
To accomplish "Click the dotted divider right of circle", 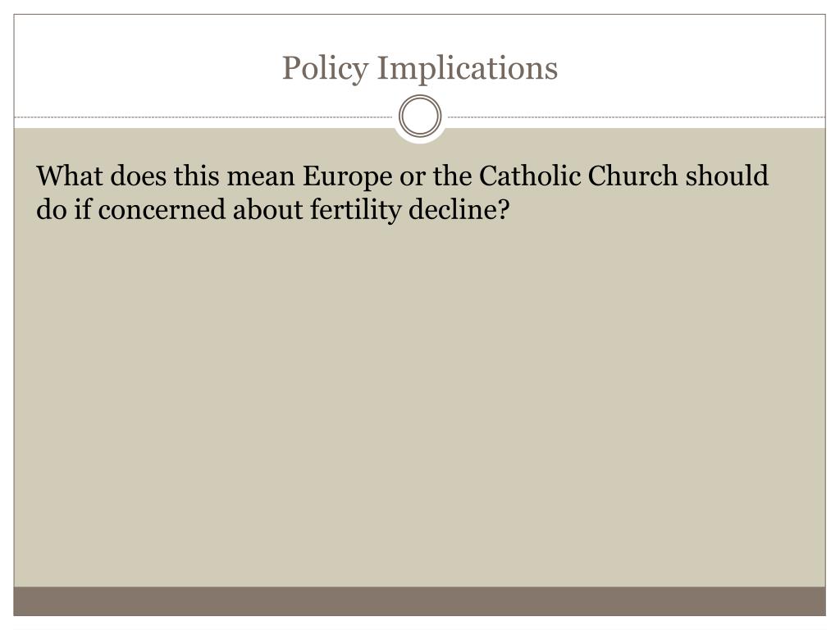I will [637, 116].
